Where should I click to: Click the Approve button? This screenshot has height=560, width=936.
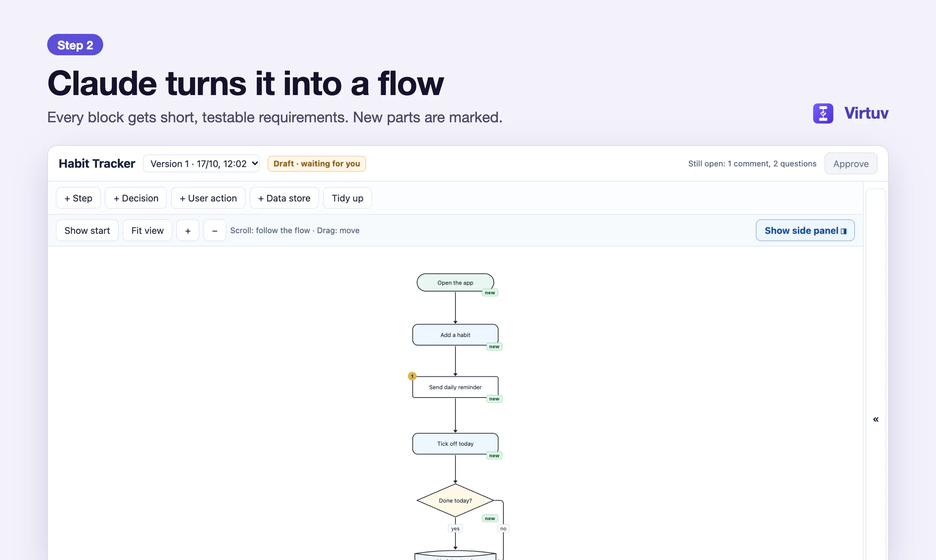[851, 164]
